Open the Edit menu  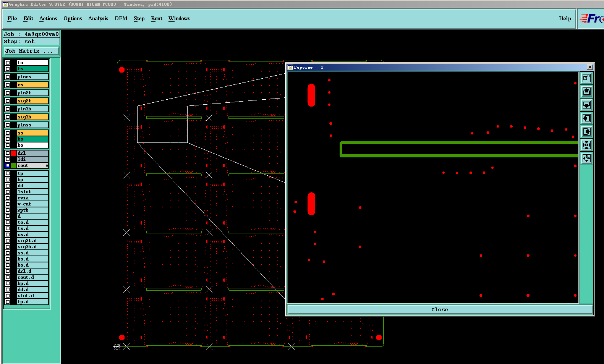28,18
